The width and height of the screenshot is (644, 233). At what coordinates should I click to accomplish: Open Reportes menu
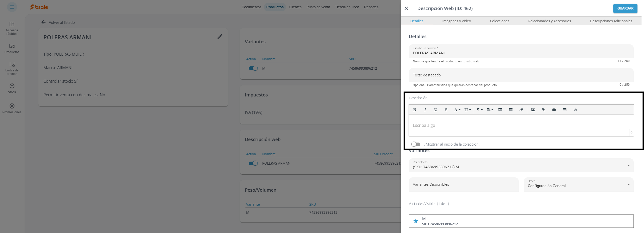point(371,7)
